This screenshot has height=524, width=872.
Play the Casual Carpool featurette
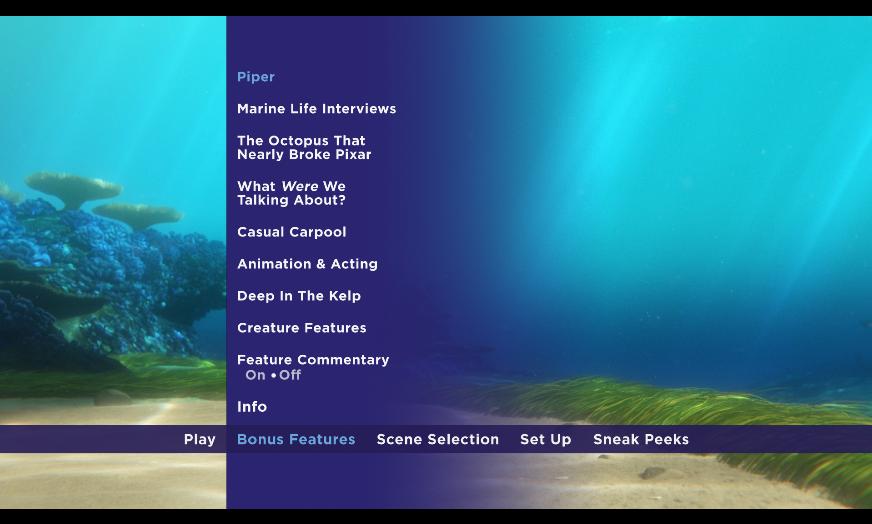(291, 232)
